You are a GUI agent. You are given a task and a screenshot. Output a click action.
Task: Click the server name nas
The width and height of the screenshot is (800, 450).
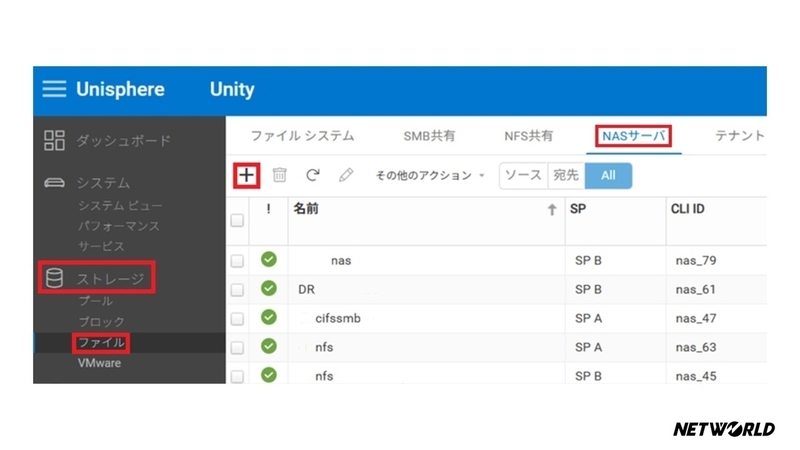(x=341, y=261)
